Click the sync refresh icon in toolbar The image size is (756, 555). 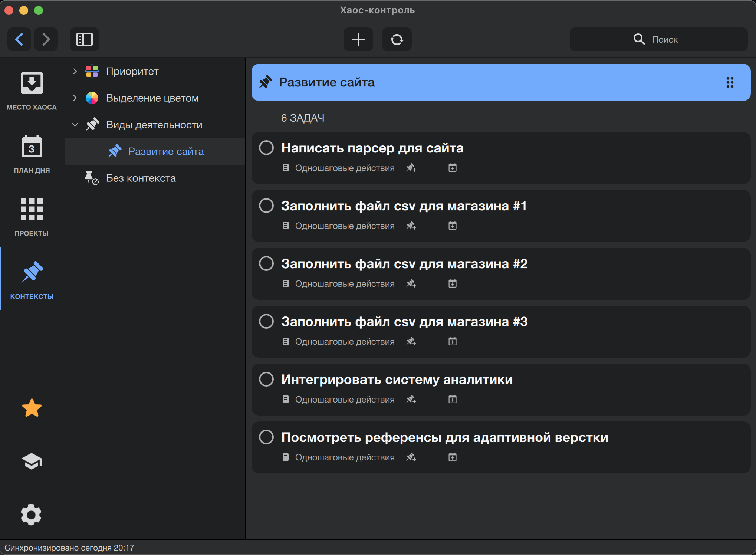coord(397,39)
